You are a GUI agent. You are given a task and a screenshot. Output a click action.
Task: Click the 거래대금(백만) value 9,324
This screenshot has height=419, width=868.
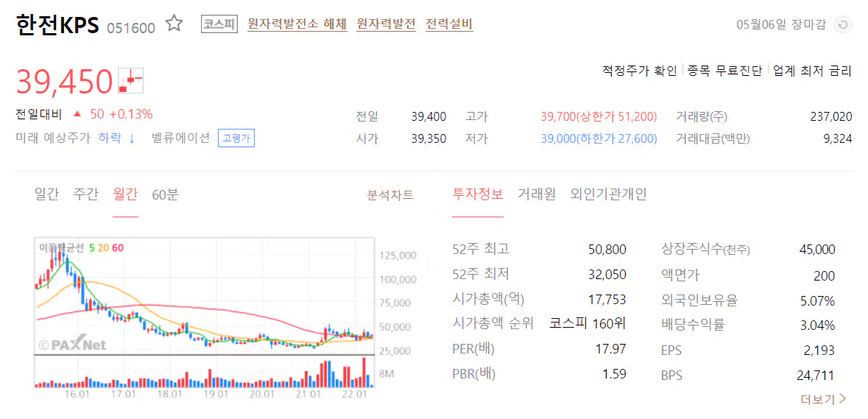coord(838,139)
